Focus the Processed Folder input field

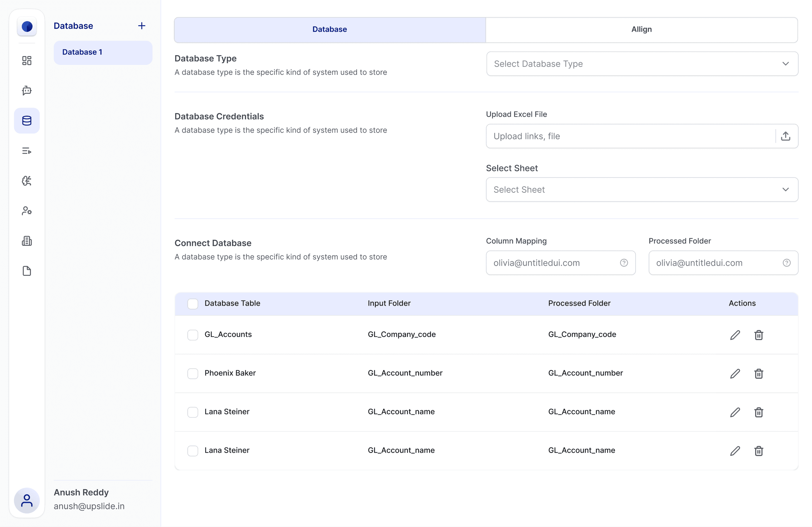coord(716,263)
